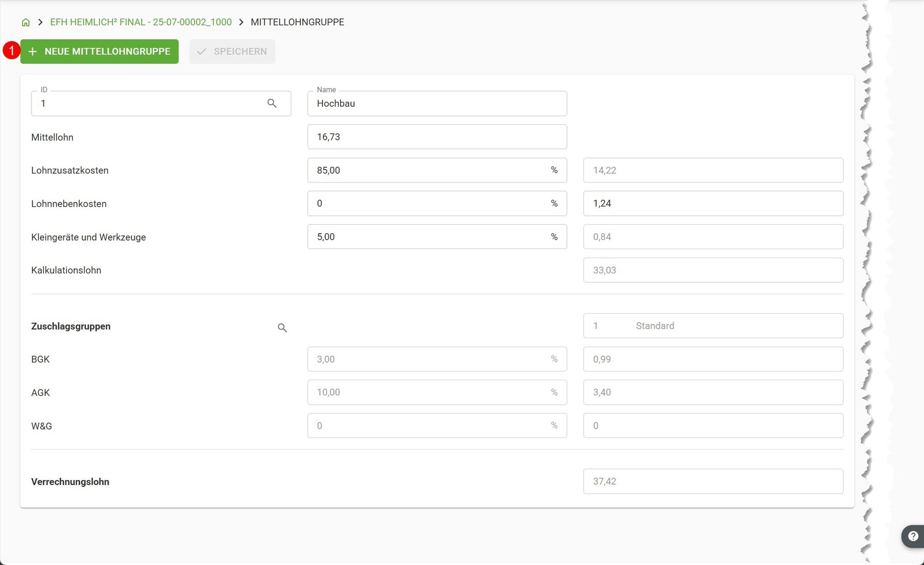Select the Lohnzusatzkosten percent field
924x565 pixels.
pos(437,170)
